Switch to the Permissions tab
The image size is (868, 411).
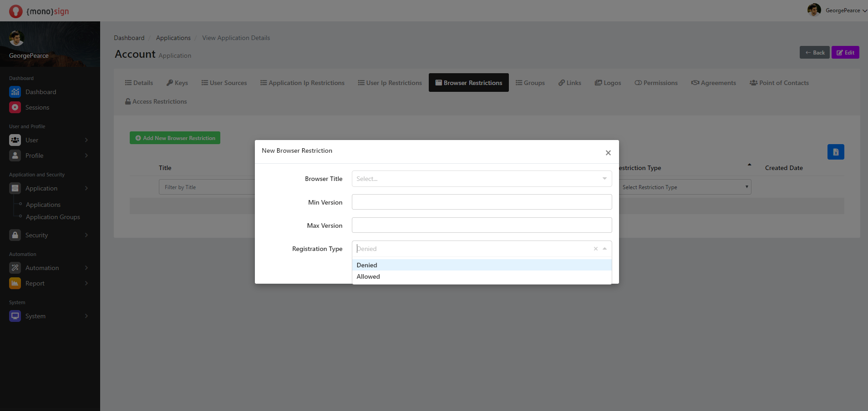(x=656, y=83)
